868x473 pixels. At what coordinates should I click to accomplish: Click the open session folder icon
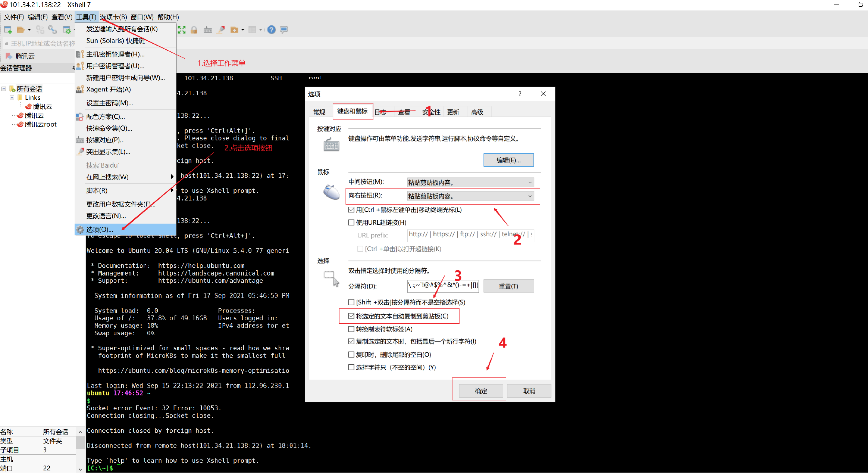[21, 30]
